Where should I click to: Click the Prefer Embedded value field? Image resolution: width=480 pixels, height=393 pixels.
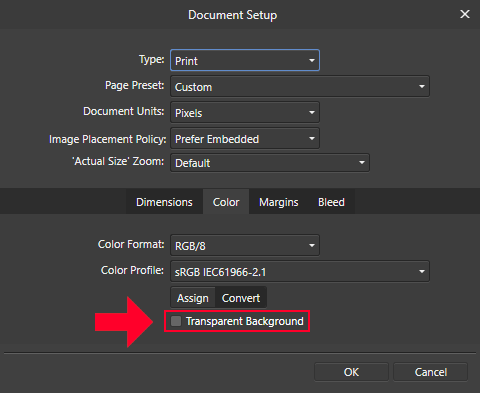coord(245,138)
